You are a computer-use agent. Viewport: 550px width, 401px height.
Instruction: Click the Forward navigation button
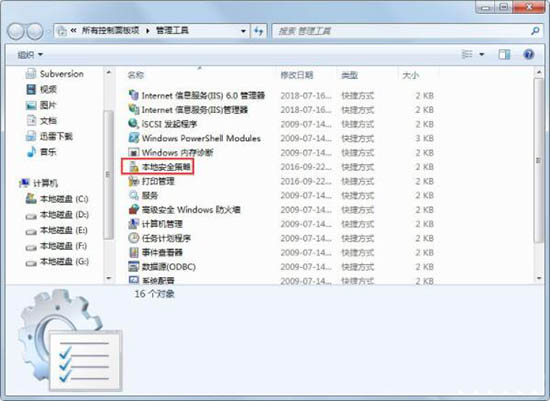coord(35,31)
